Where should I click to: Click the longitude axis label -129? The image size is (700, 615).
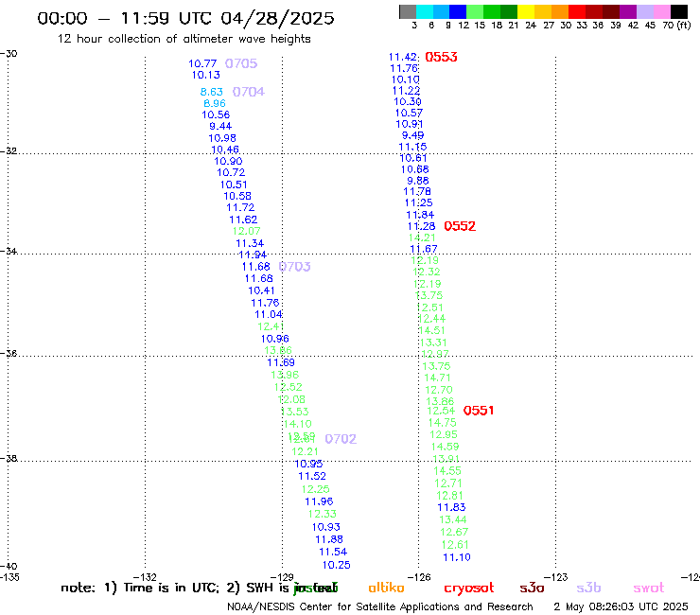283,577
